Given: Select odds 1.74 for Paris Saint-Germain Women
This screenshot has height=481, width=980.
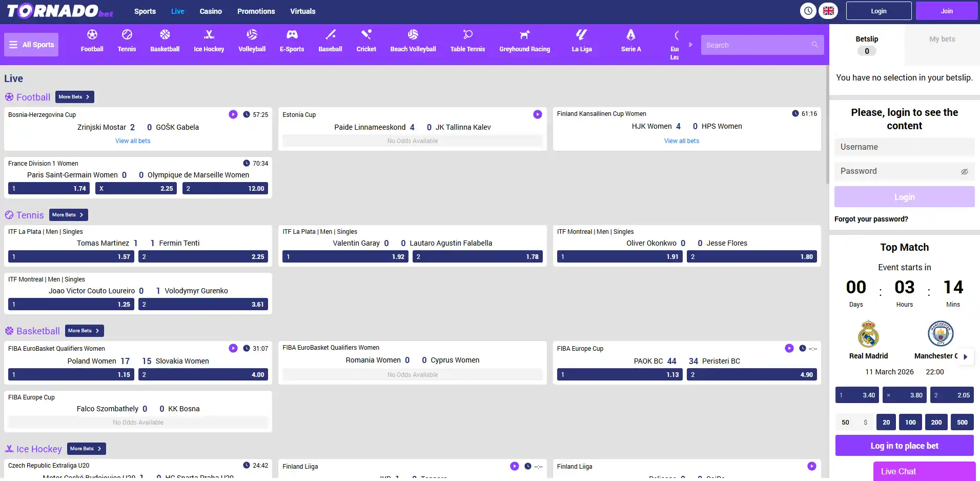Looking at the screenshot, I should tap(49, 189).
